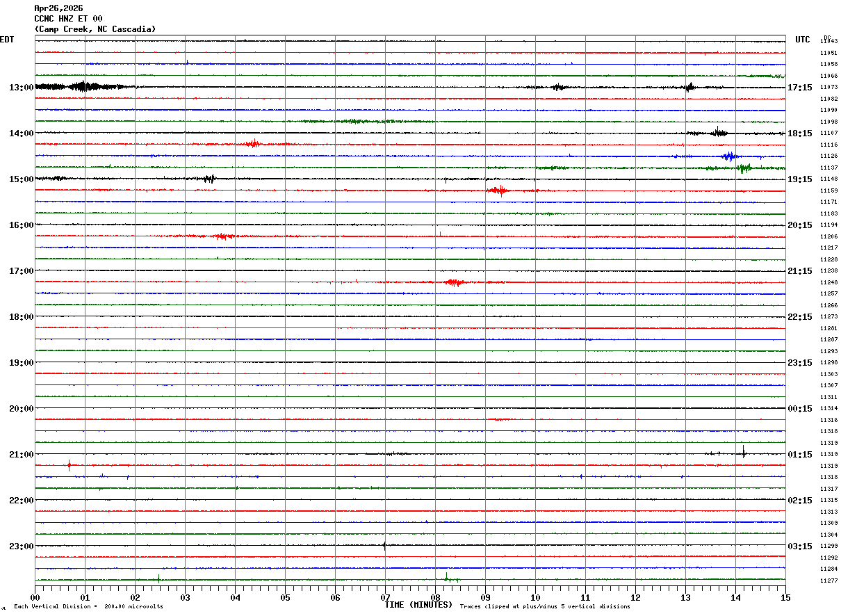Screen dimensions: 841x616
Task: Click the 02:15 UTC time label
Action: pos(800,501)
